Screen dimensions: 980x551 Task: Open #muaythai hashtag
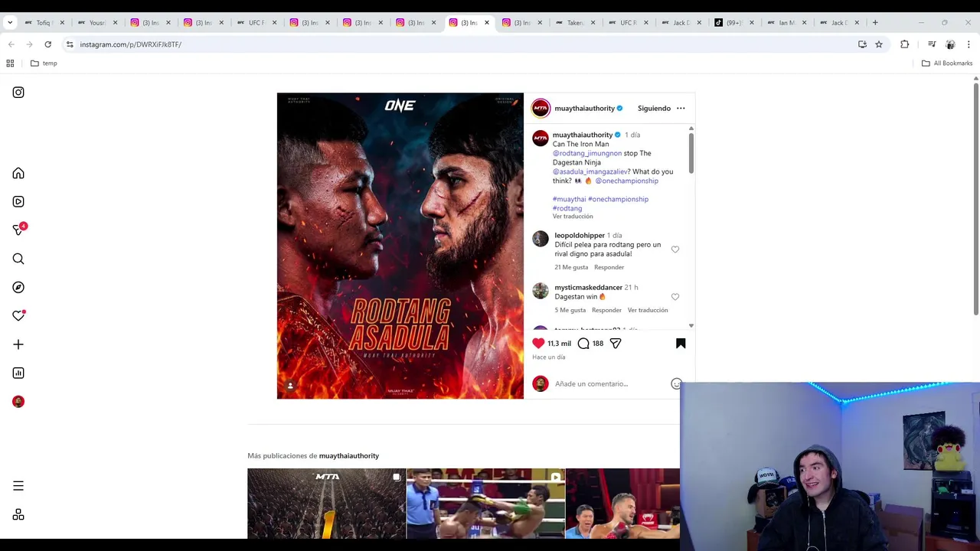pos(569,199)
